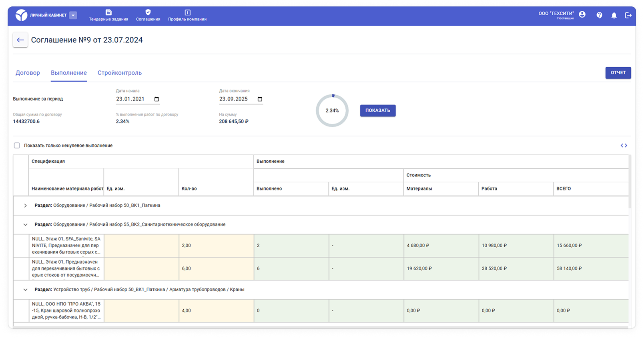
Task: Click the 2.34% circular progress indicator
Action: 332,111
